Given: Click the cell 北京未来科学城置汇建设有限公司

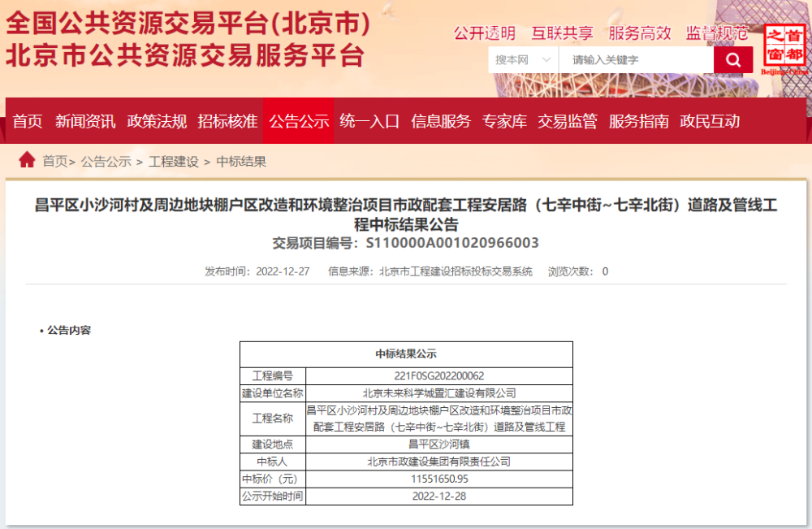Looking at the screenshot, I should click(439, 393).
